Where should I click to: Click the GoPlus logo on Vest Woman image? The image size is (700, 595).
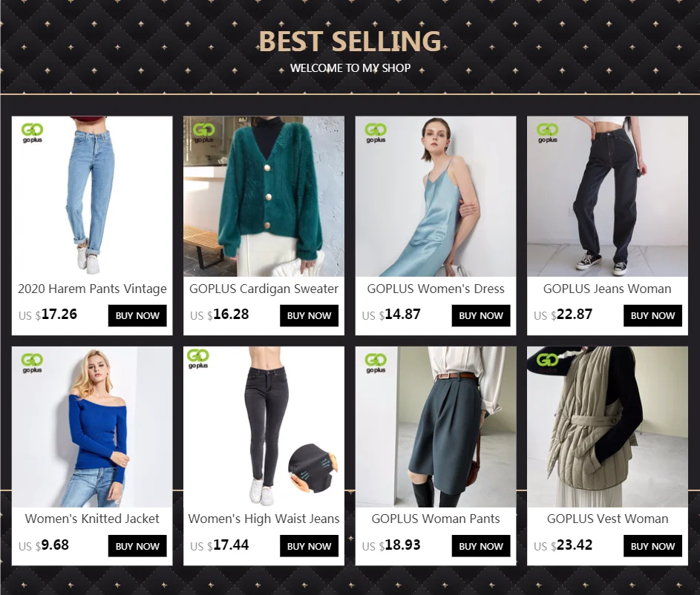click(547, 362)
